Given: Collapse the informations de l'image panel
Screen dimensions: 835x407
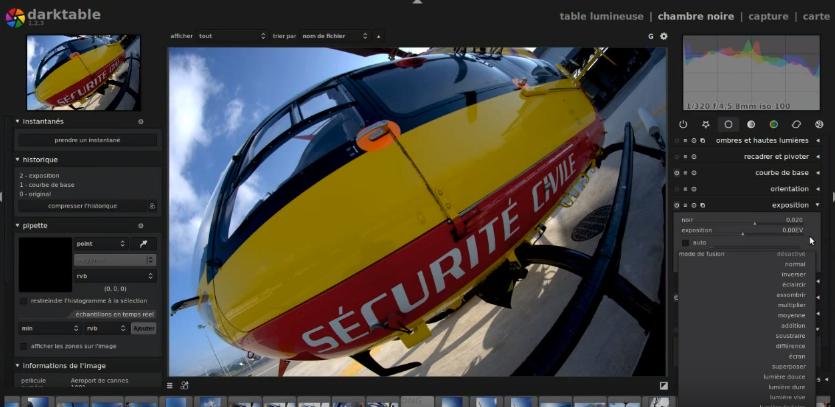Looking at the screenshot, I should 18,365.
